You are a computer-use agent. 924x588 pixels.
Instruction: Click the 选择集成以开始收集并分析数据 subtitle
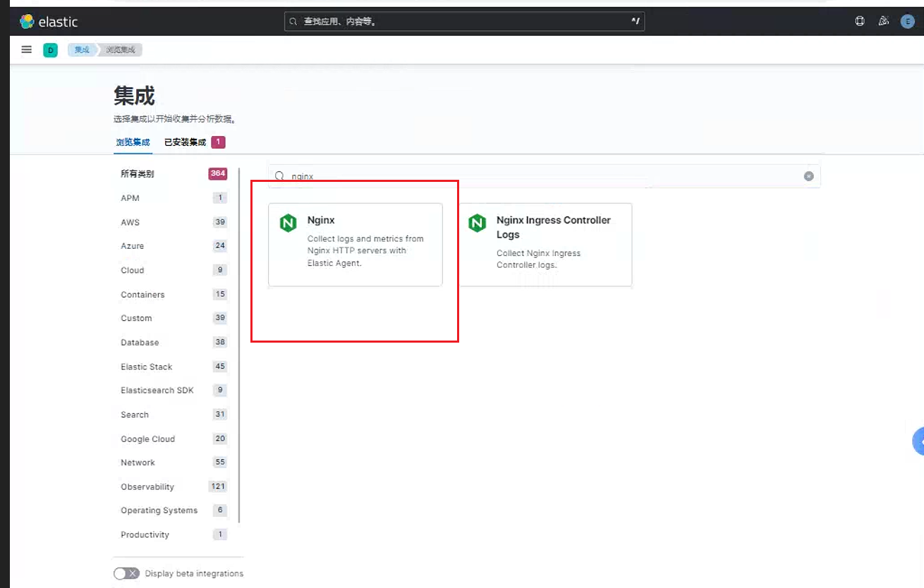pyautogui.click(x=174, y=119)
